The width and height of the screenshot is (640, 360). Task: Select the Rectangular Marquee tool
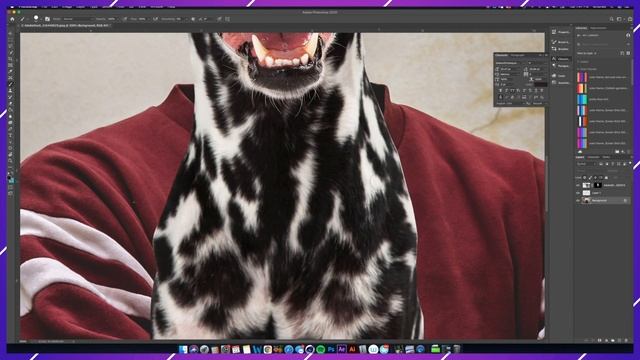tap(11, 40)
